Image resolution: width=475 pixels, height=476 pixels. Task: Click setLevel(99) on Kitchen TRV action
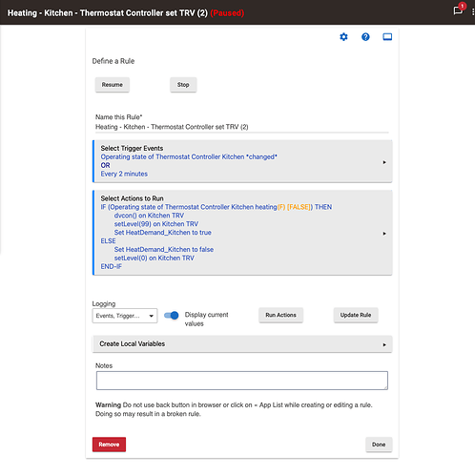pos(156,224)
